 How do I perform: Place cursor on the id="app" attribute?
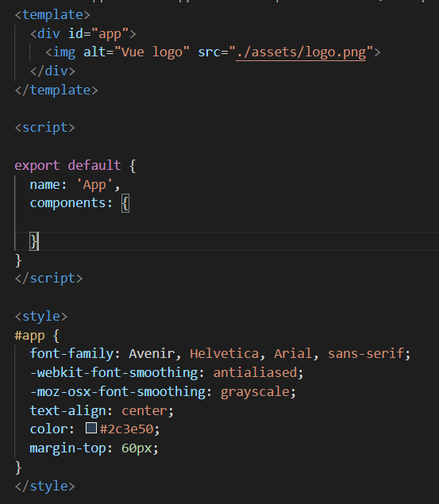click(x=98, y=33)
